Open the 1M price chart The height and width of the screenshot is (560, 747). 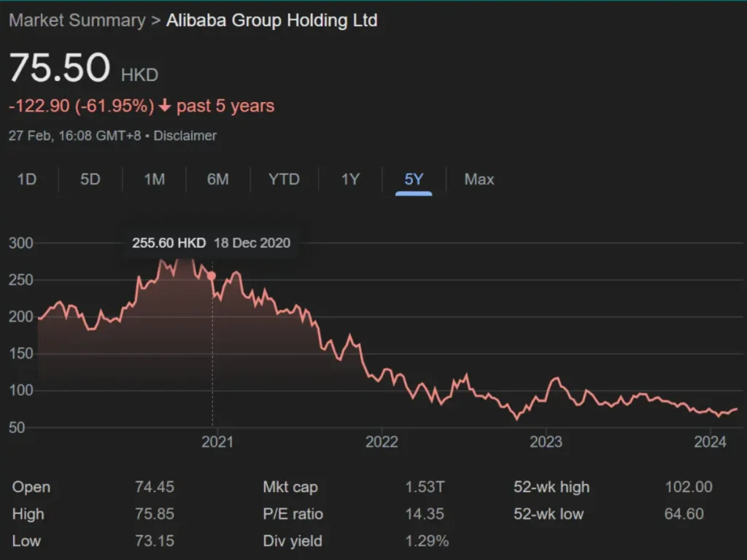153,179
